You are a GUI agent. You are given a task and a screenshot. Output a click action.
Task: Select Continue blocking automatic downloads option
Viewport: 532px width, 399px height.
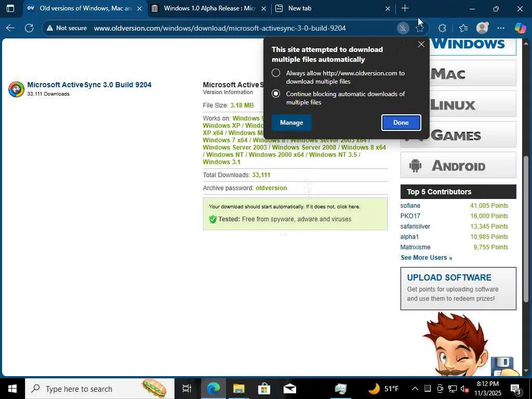point(276,94)
